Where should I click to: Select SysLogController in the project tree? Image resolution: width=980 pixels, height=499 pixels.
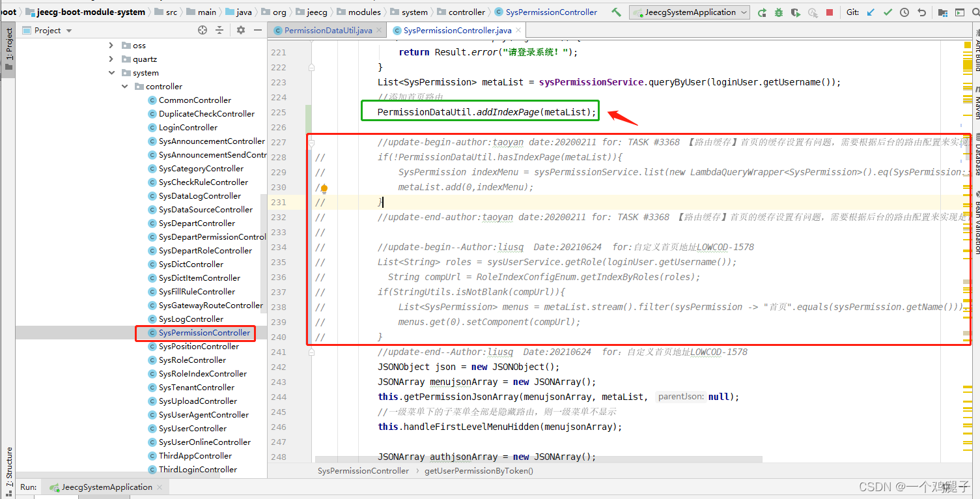pyautogui.click(x=191, y=319)
